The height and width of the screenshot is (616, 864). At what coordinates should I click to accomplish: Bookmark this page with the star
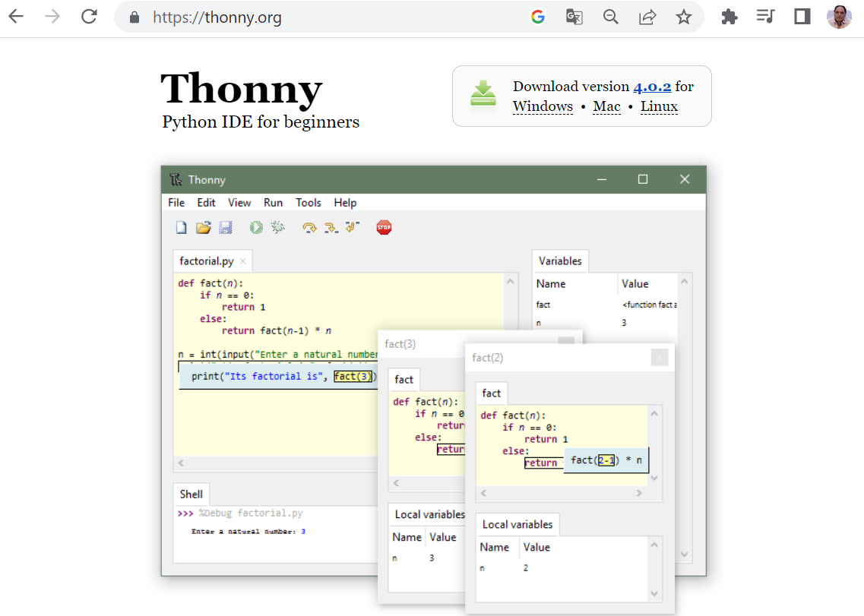tap(684, 17)
